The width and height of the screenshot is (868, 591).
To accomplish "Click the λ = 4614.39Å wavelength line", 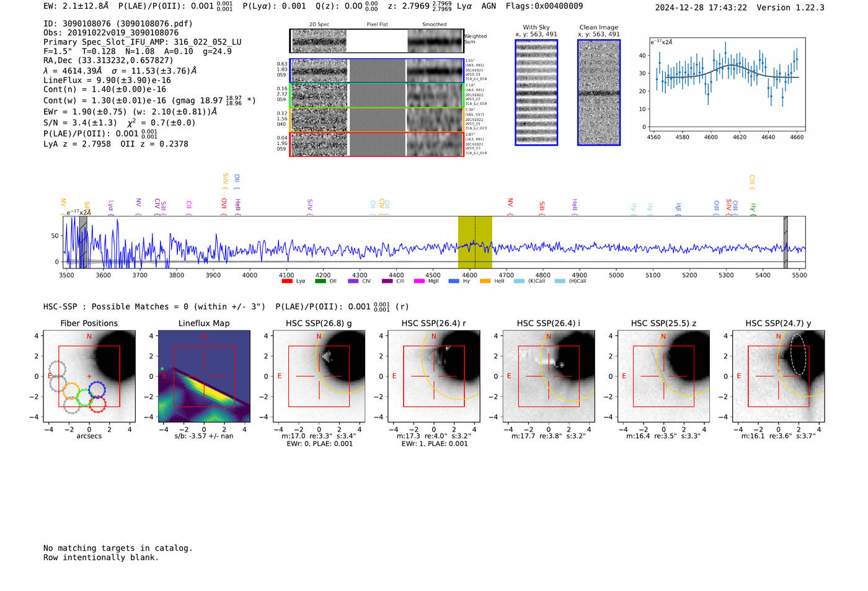I will [120, 71].
